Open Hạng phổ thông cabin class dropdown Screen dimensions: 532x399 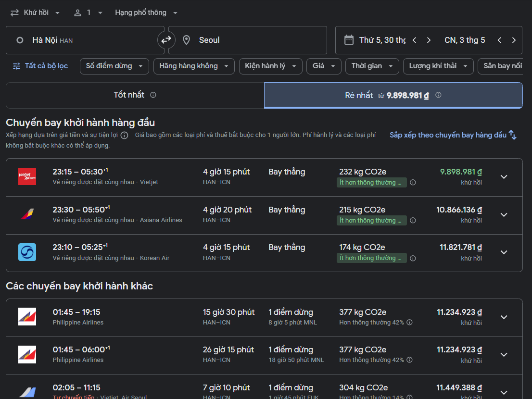(146, 12)
